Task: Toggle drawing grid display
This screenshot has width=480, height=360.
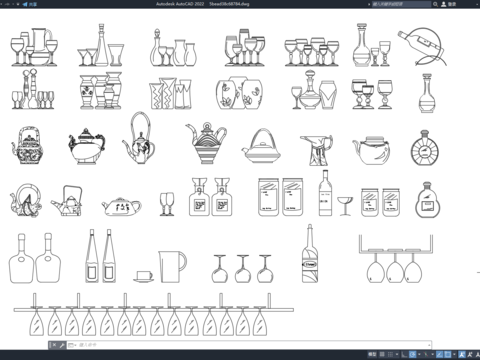Action: pos(382,354)
